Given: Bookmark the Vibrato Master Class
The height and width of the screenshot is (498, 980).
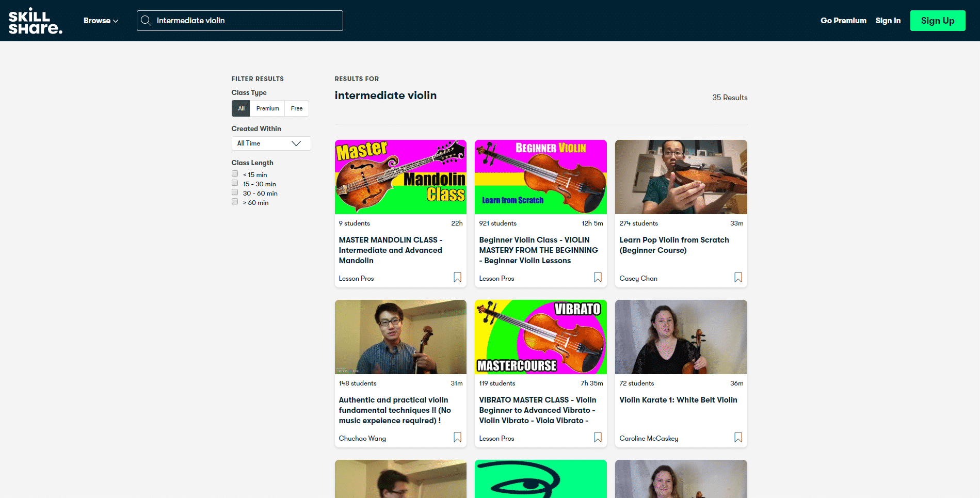Looking at the screenshot, I should (598, 438).
